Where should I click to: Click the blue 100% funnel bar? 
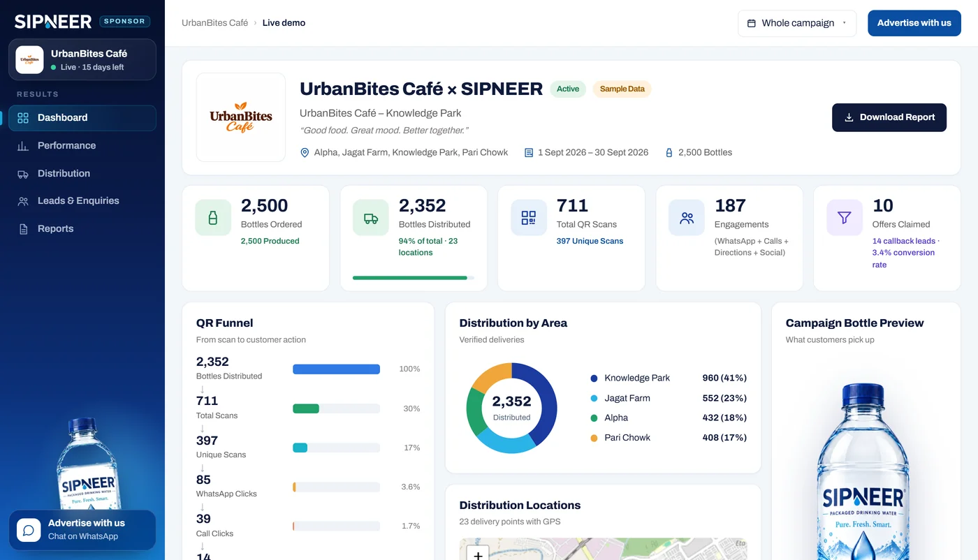point(336,369)
